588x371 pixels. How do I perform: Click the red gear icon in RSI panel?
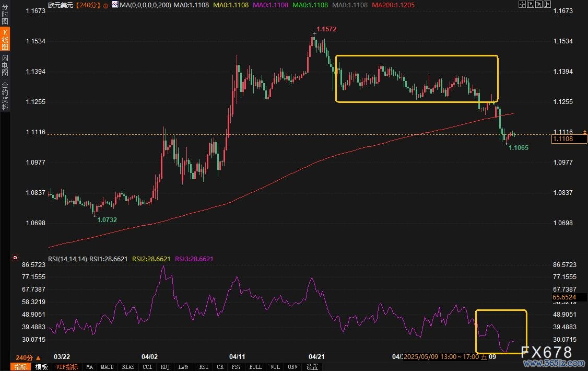[16, 258]
